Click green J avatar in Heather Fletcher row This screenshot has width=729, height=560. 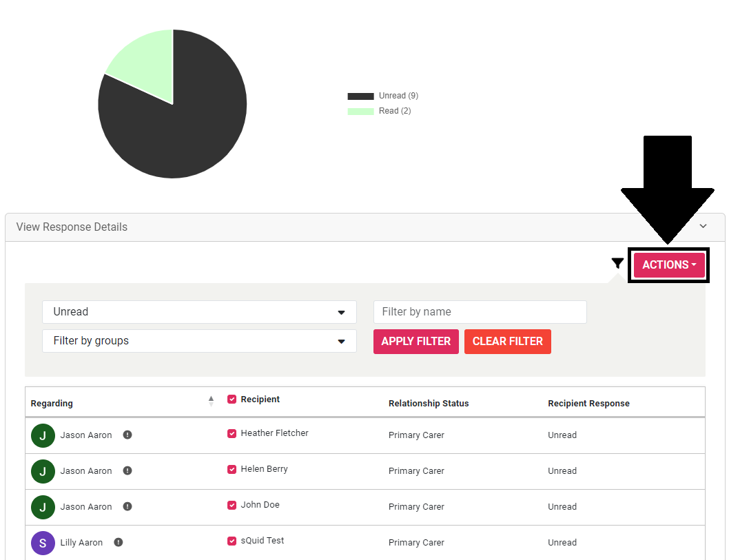[x=43, y=435]
